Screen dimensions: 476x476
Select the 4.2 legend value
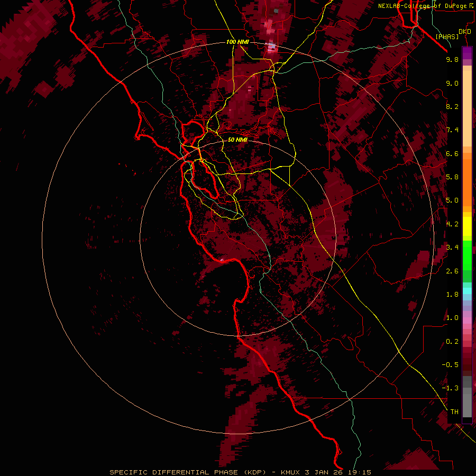click(x=452, y=224)
